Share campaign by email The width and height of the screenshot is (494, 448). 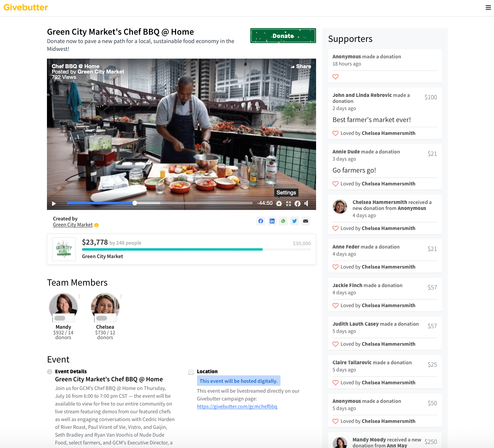(306, 221)
